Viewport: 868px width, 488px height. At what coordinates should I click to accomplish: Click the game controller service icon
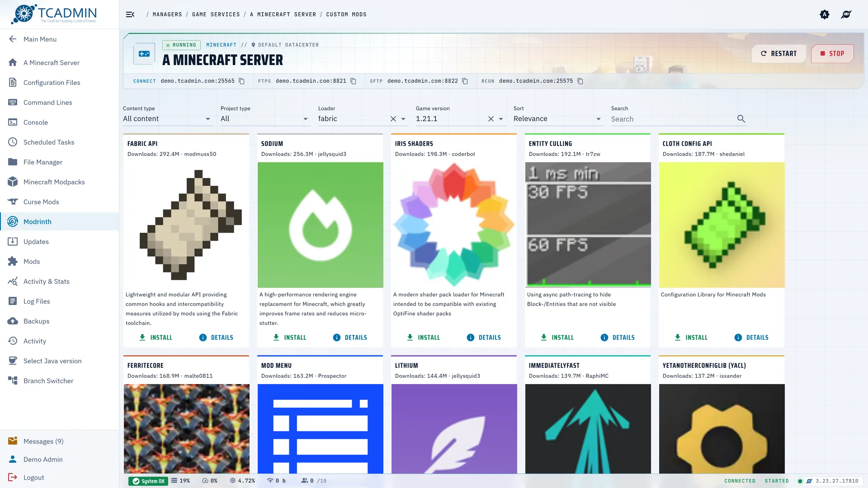[144, 54]
